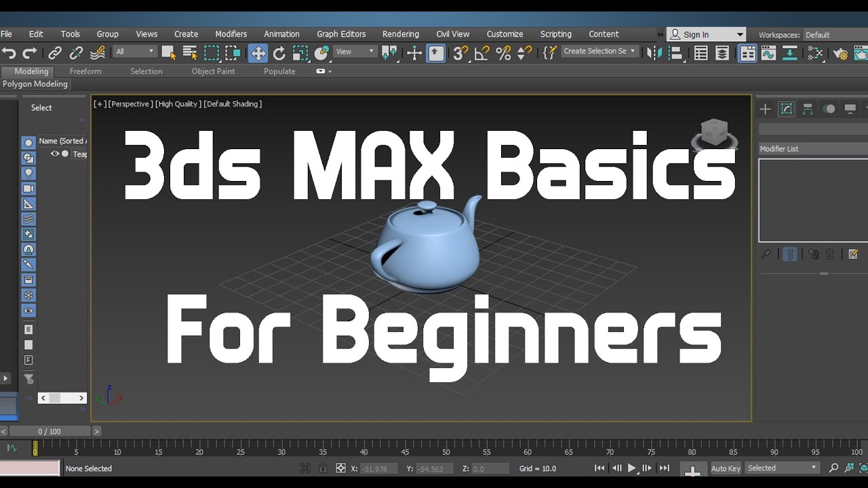Toggle Angle Snap
868x488 pixels.
[482, 53]
